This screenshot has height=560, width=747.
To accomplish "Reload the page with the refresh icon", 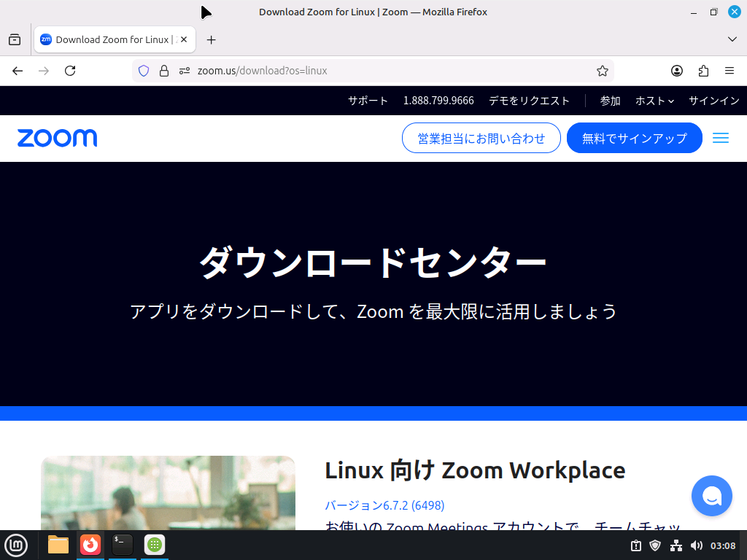I will coord(70,71).
